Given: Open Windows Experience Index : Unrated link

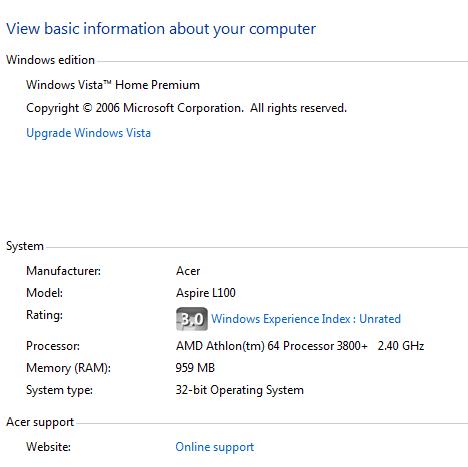Looking at the screenshot, I should 306,319.
